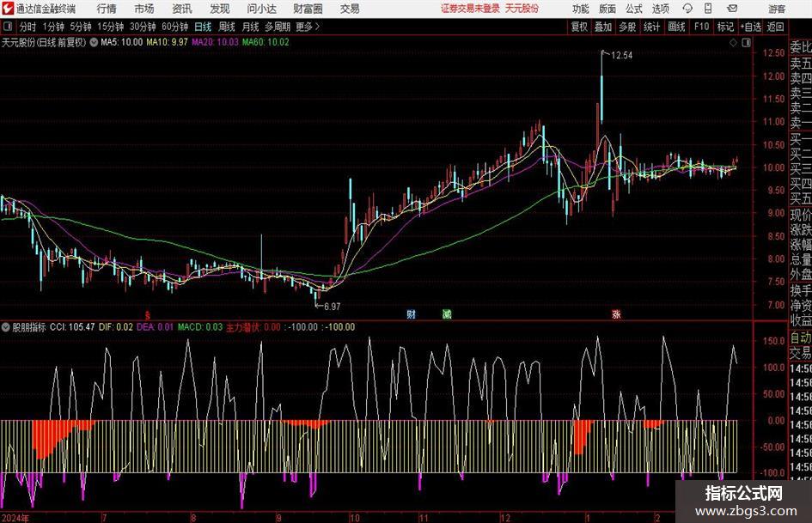Viewport: 812px width, 523px height.
Task: Open the 交易 menu
Action: point(350,9)
